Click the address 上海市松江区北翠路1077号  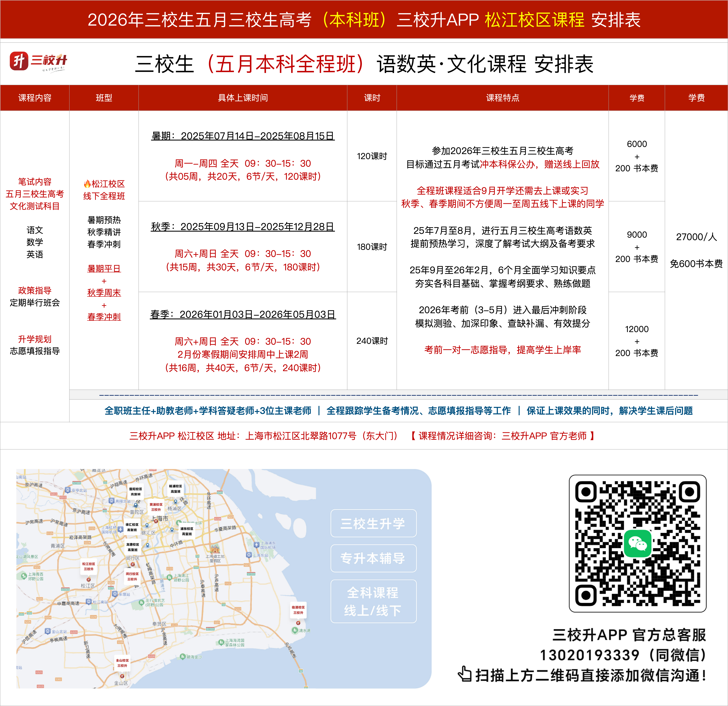pyautogui.click(x=301, y=436)
